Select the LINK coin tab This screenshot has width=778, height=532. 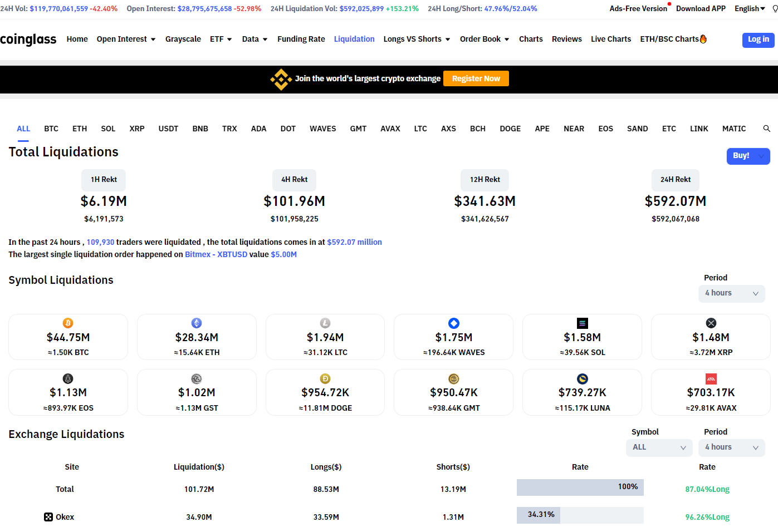[699, 129]
